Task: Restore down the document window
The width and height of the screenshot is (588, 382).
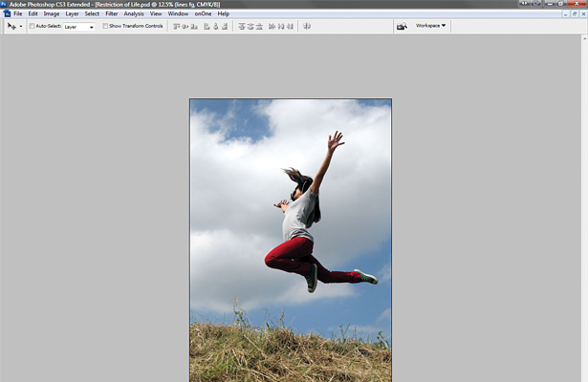Action: click(575, 14)
